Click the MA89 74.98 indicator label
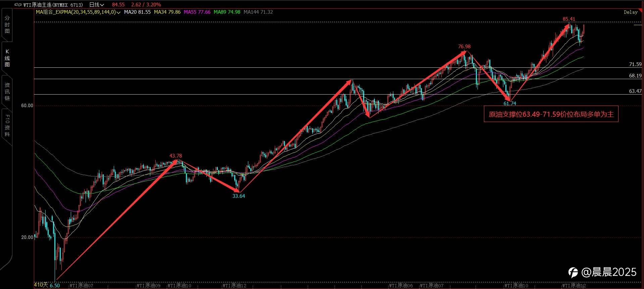 (227, 12)
